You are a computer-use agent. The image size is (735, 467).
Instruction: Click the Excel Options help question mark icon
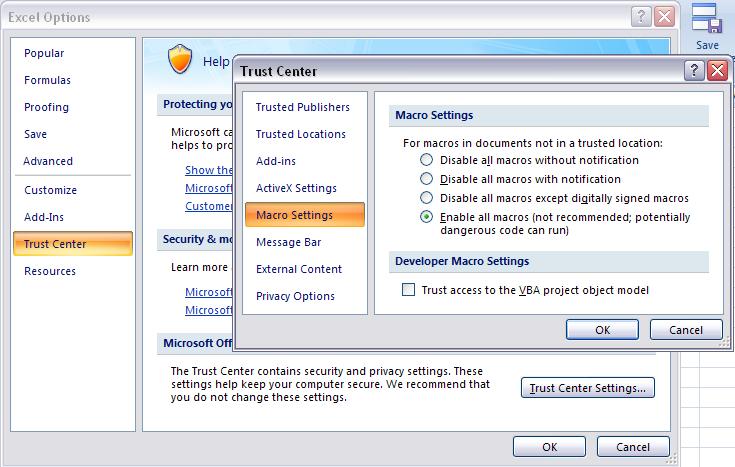pyautogui.click(x=640, y=17)
